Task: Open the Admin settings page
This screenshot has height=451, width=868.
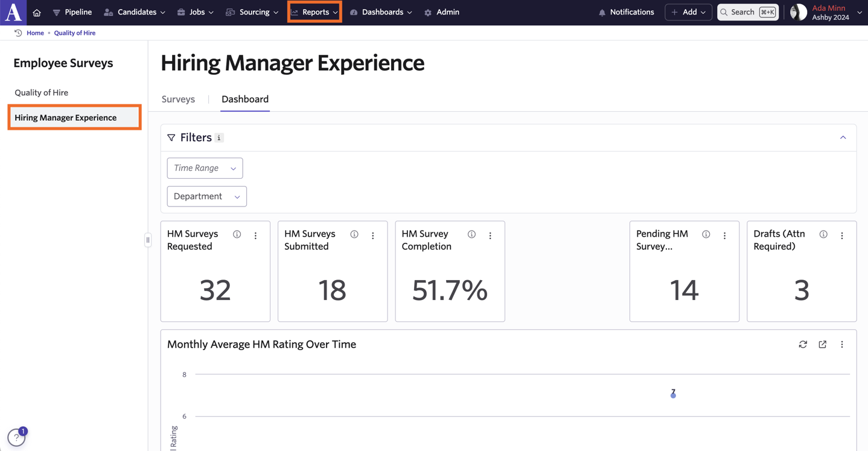Action: 442,12
